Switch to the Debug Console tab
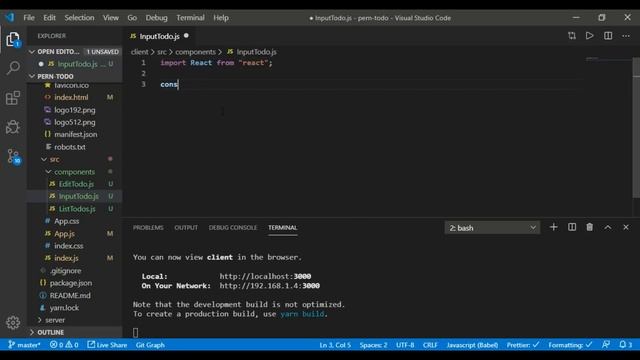This screenshot has height=360, width=640. 233,227
